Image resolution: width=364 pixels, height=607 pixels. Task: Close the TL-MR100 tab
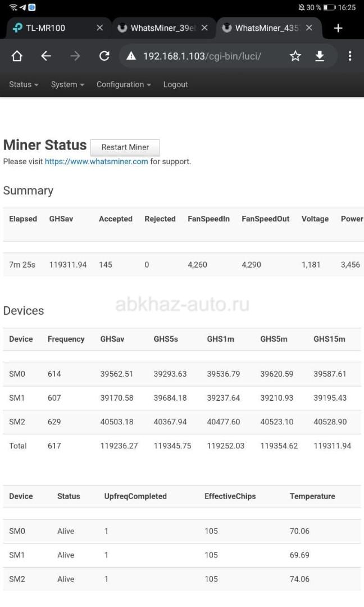point(100,28)
